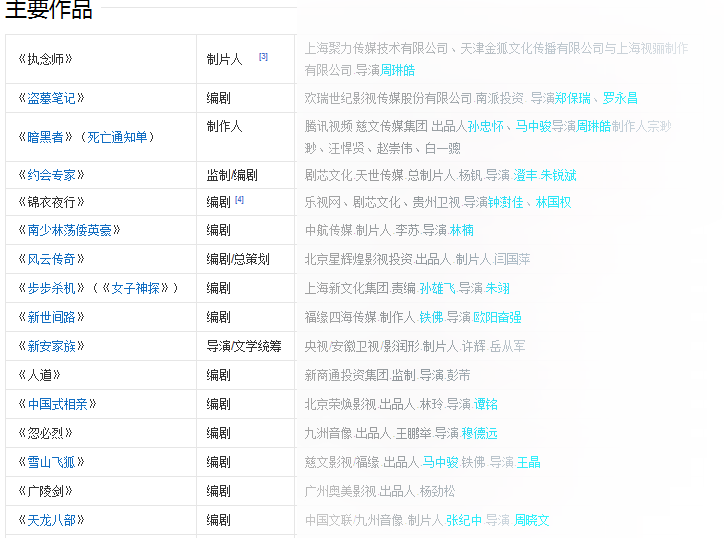Open the 盗墓笔记 link

tap(51, 98)
